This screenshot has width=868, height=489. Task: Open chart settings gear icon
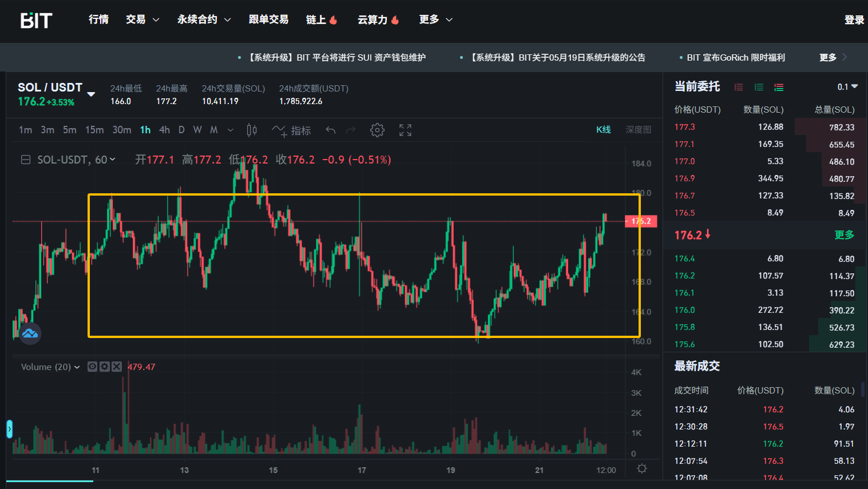[377, 130]
